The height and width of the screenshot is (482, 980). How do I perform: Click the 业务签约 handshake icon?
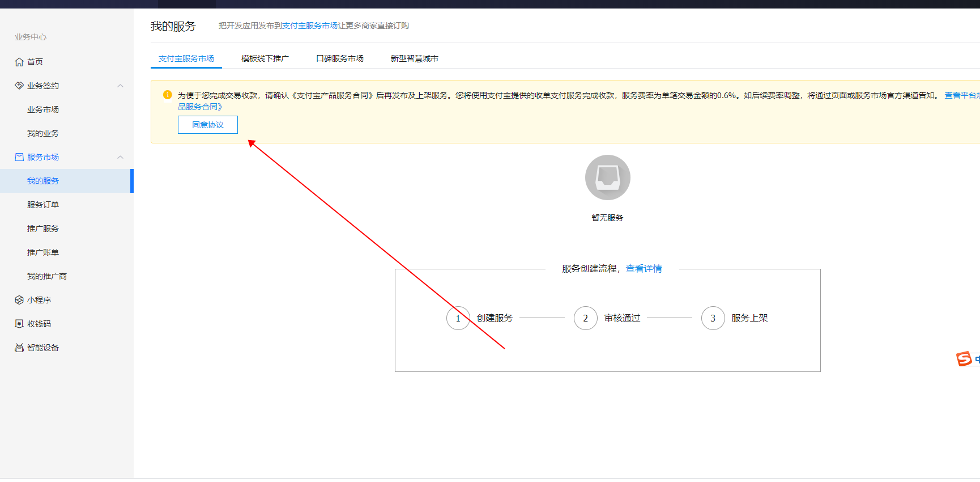tap(19, 86)
